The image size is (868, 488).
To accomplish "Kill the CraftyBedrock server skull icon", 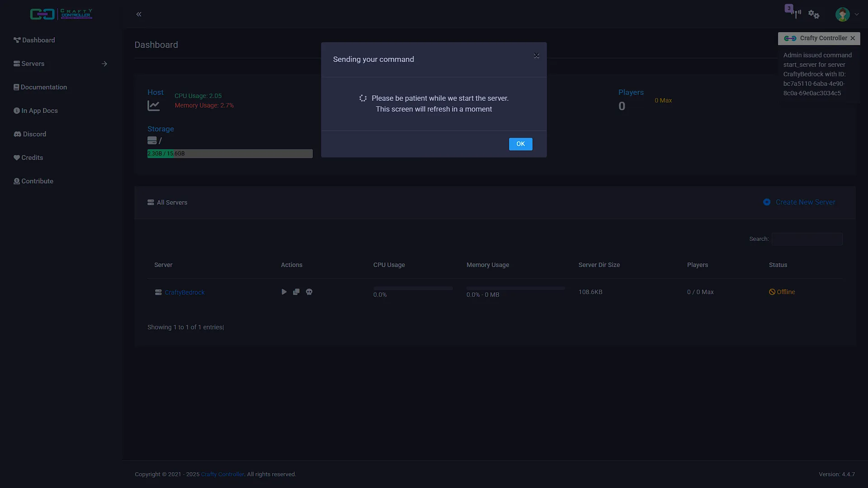I will [309, 292].
